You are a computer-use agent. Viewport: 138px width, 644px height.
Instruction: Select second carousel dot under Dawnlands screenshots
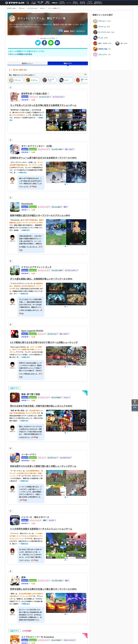67,247
